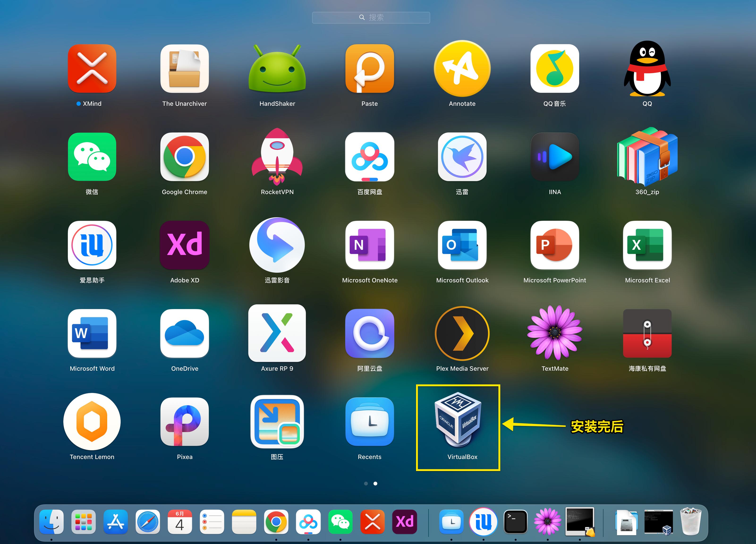Viewport: 756px width, 544px height.
Task: Click the 搜索 search field
Action: point(371,17)
